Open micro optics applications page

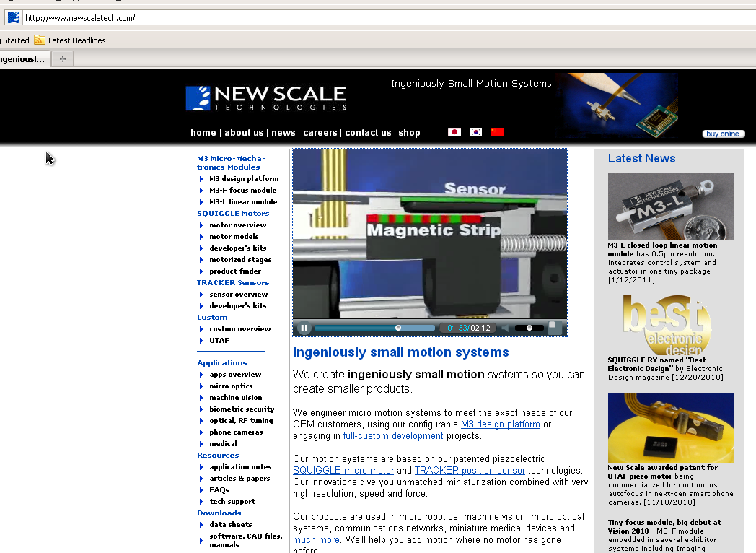click(231, 386)
